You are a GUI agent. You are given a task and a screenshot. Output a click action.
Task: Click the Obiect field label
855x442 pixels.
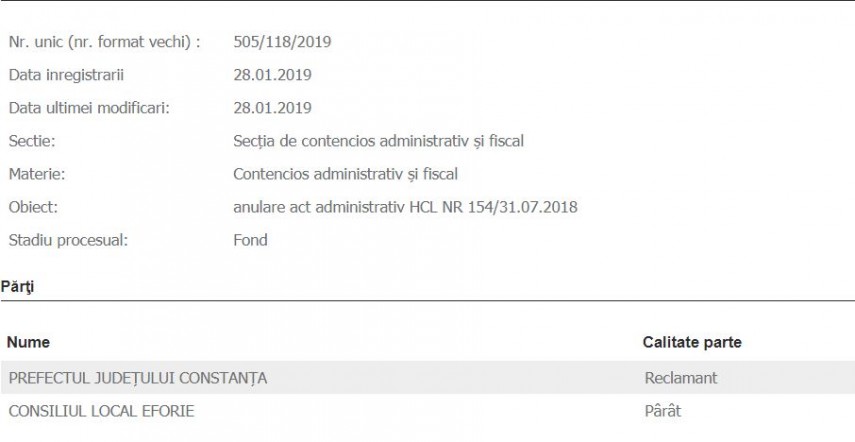click(x=33, y=207)
